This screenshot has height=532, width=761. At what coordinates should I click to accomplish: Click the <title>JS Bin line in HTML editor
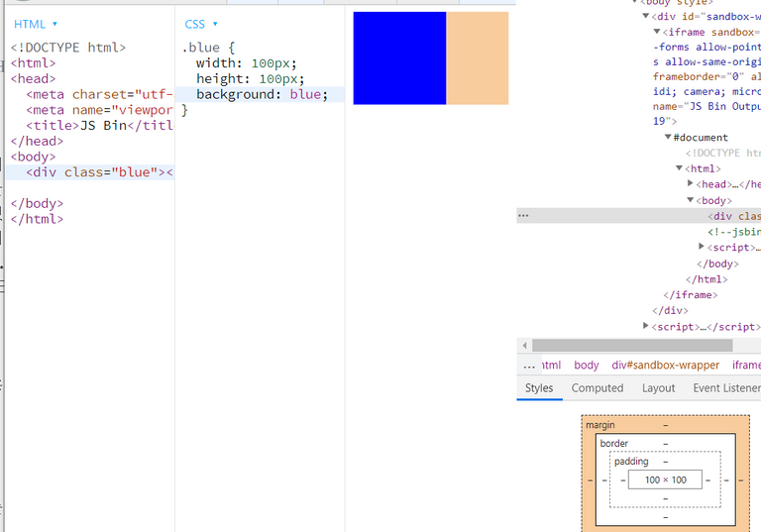[x=99, y=126]
